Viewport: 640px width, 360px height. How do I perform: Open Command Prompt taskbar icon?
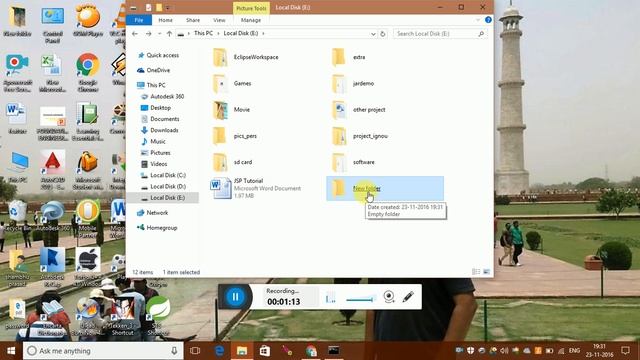tap(333, 351)
